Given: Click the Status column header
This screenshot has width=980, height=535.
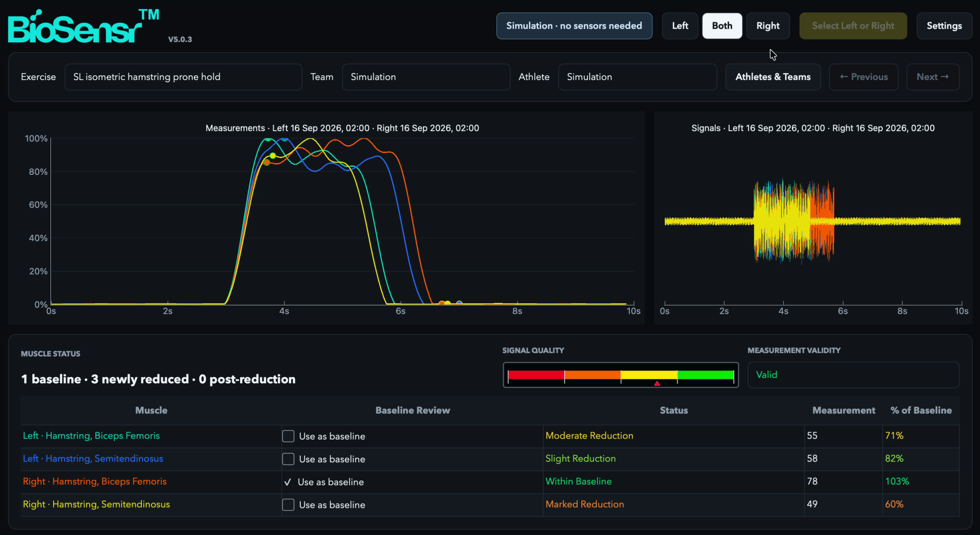Looking at the screenshot, I should pos(674,410).
